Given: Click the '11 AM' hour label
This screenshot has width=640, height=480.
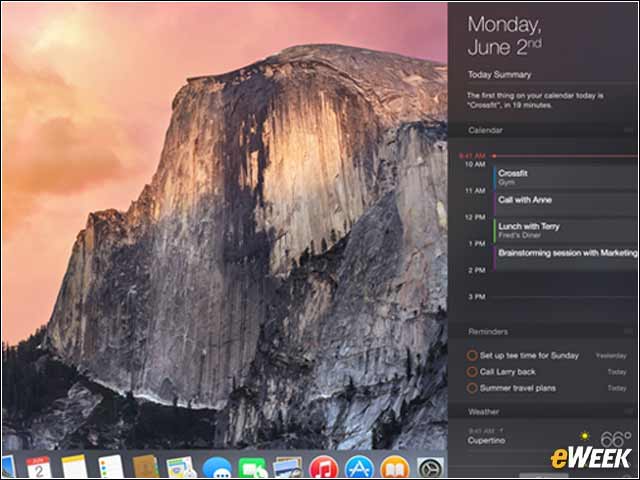Looking at the screenshot, I should pyautogui.click(x=475, y=191).
